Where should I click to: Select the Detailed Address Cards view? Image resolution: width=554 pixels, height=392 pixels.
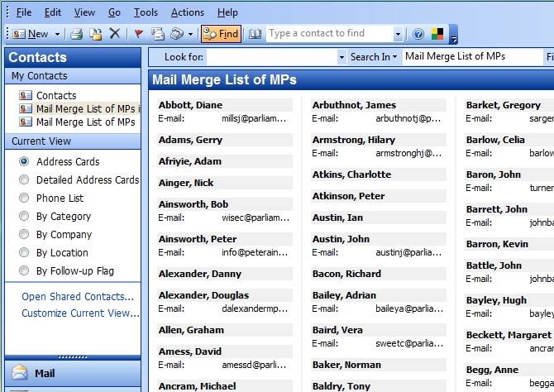(x=24, y=179)
